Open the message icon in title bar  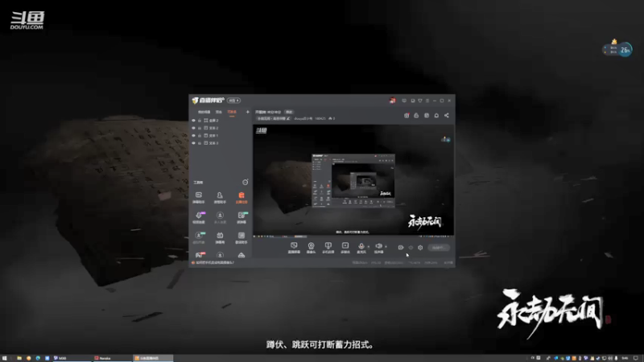click(x=404, y=101)
